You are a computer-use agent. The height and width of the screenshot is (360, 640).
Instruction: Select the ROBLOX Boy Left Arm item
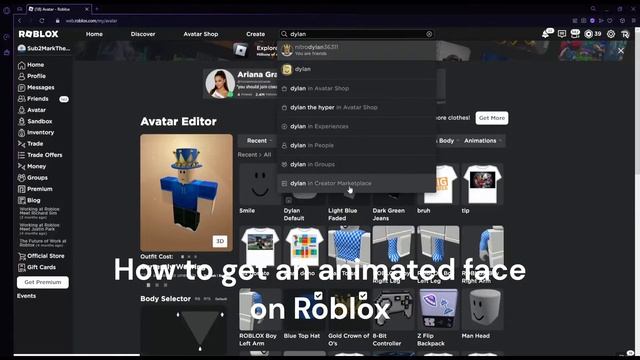click(x=260, y=309)
